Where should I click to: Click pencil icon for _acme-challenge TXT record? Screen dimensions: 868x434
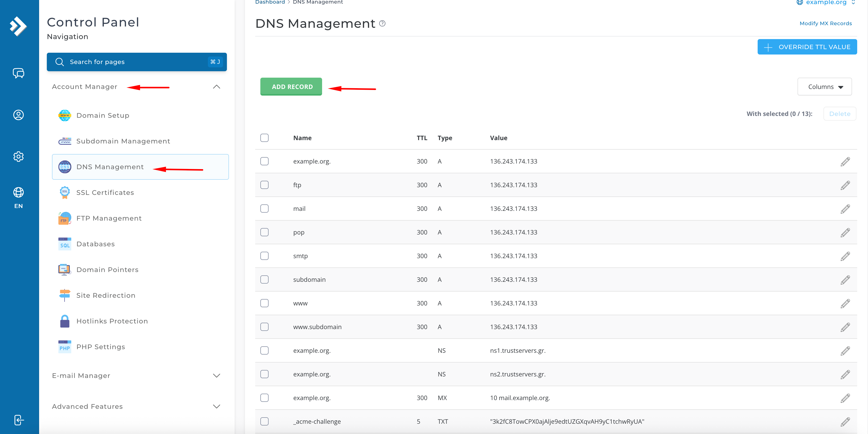click(845, 422)
